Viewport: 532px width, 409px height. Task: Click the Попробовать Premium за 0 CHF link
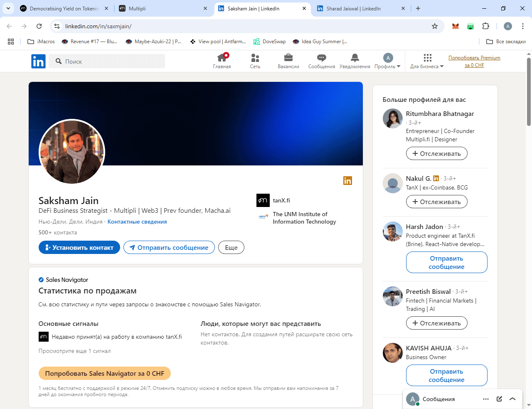point(474,62)
